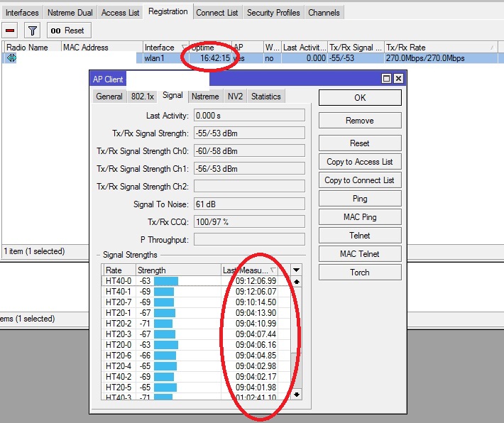Click the Remove button in dialog

pos(360,121)
